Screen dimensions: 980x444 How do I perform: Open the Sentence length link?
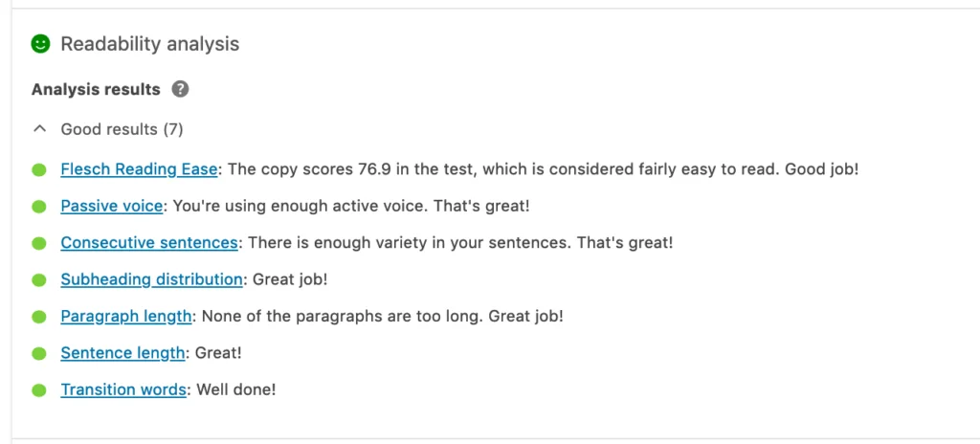pos(122,353)
